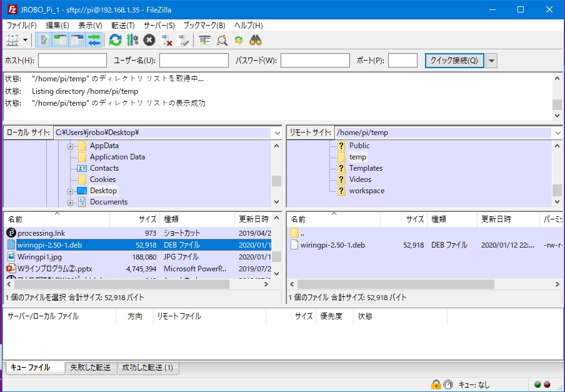Toggle processing of the transfer queue
Viewport: 565px width, 392px height.
pos(132,40)
